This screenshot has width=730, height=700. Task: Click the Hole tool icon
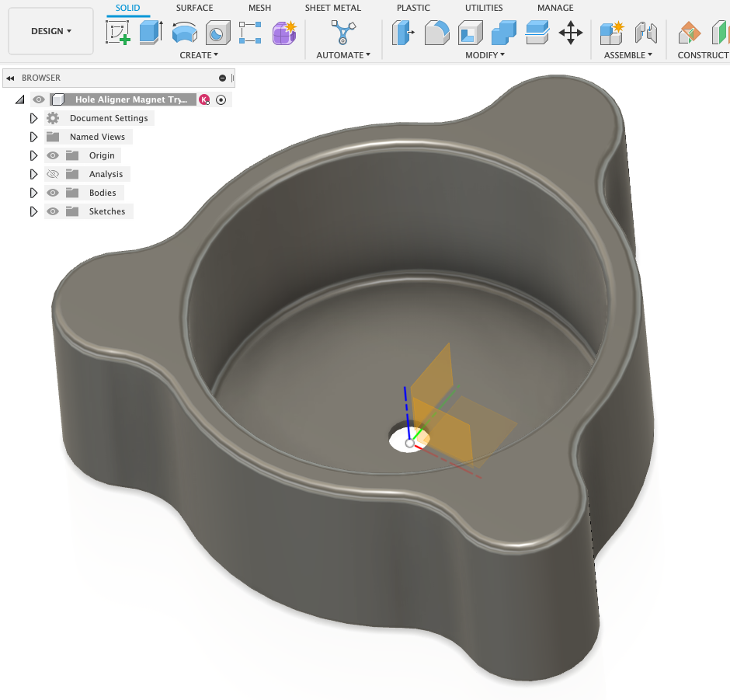(x=217, y=33)
